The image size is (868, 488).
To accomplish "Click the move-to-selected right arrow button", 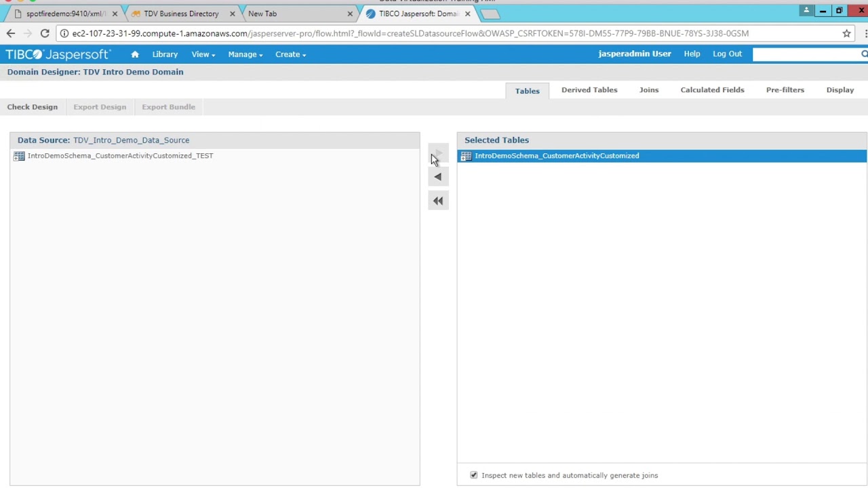I will coord(438,154).
